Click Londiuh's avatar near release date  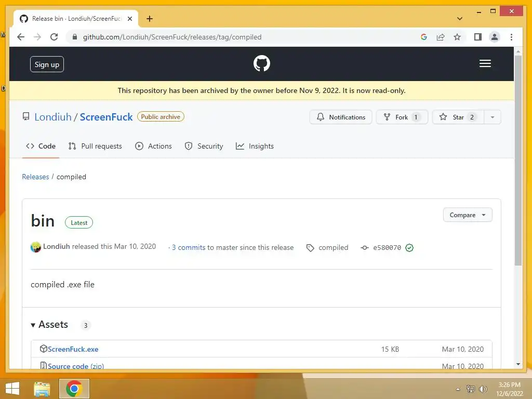coord(36,247)
